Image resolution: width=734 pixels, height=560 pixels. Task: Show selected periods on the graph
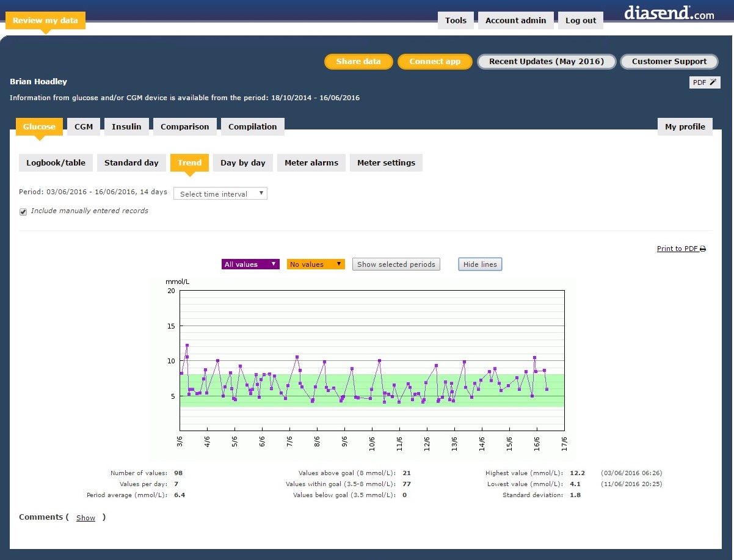click(396, 264)
